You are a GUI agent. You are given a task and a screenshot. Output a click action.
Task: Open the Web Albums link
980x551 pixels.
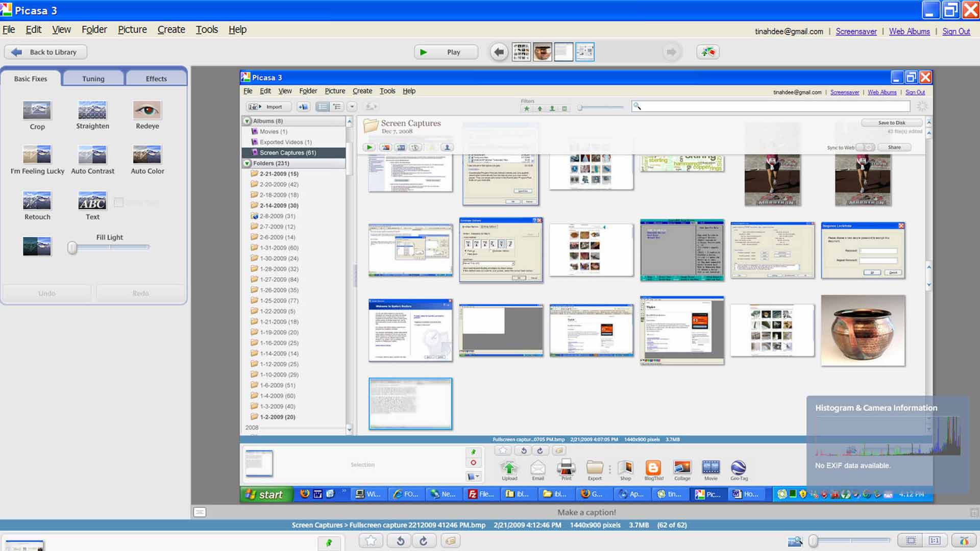coord(909,32)
